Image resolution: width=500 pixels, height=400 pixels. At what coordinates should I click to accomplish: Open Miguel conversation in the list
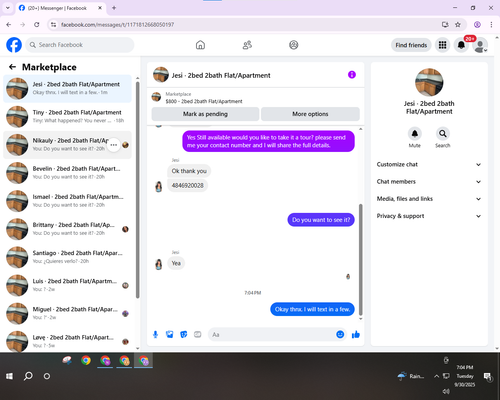67,313
